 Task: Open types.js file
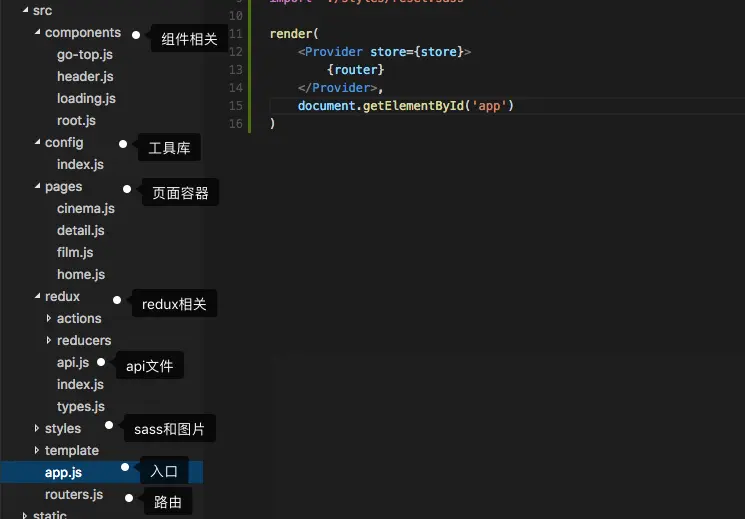(80, 406)
